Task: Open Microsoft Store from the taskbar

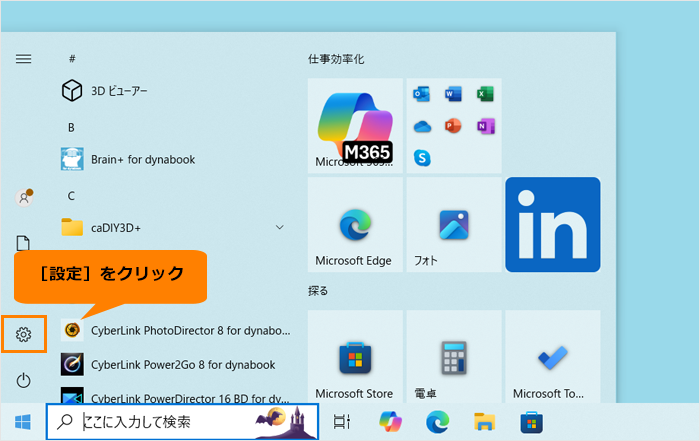Action: coord(532,423)
